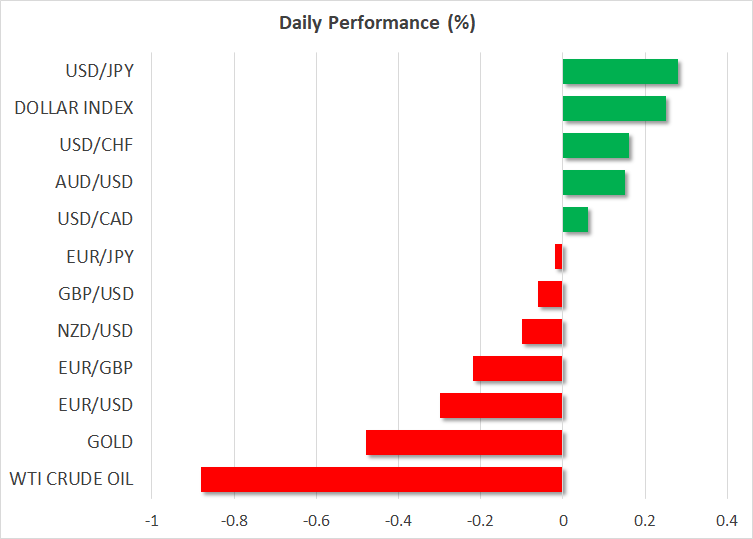Click the chart title Daily Performance (%)
Image resolution: width=753 pixels, height=539 pixels.
376,24
